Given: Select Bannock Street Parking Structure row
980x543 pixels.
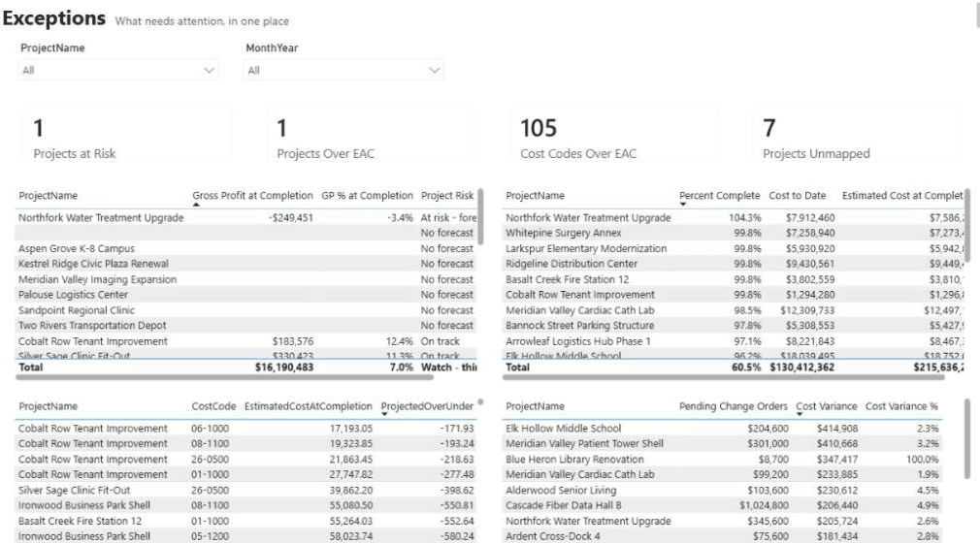Looking at the screenshot, I should [734, 326].
